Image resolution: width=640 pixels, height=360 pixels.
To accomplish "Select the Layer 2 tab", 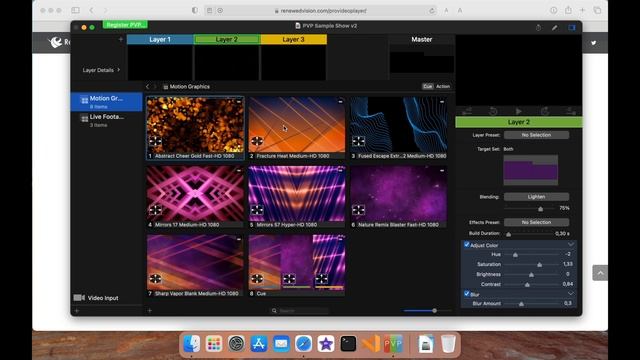I will pos(227,39).
